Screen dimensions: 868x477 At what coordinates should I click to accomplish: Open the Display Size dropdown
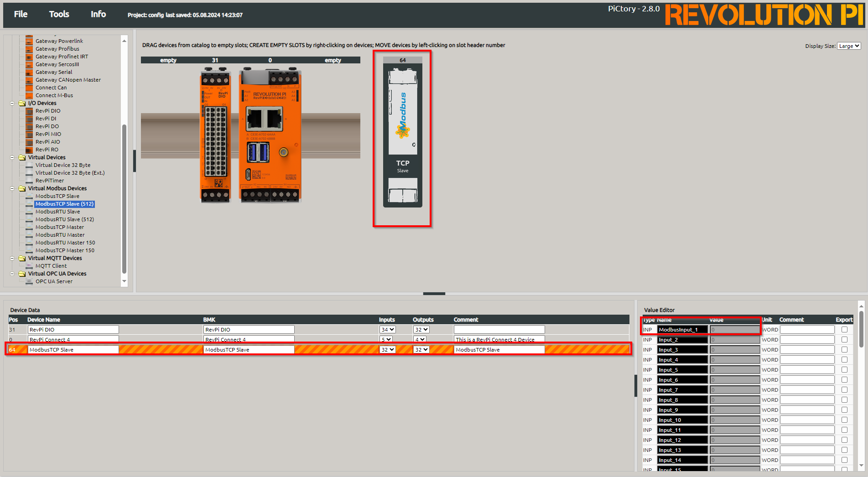[849, 46]
